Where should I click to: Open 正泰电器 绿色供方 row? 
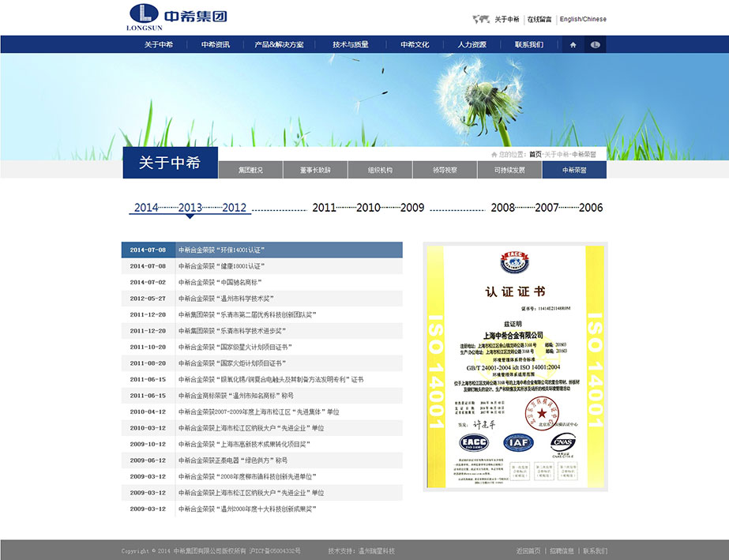(262, 460)
